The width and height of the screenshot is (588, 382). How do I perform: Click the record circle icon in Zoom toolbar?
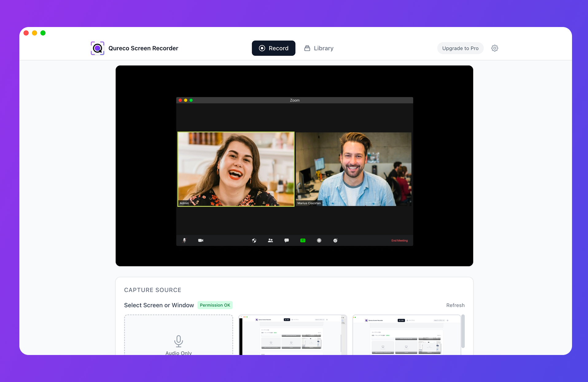[319, 240]
